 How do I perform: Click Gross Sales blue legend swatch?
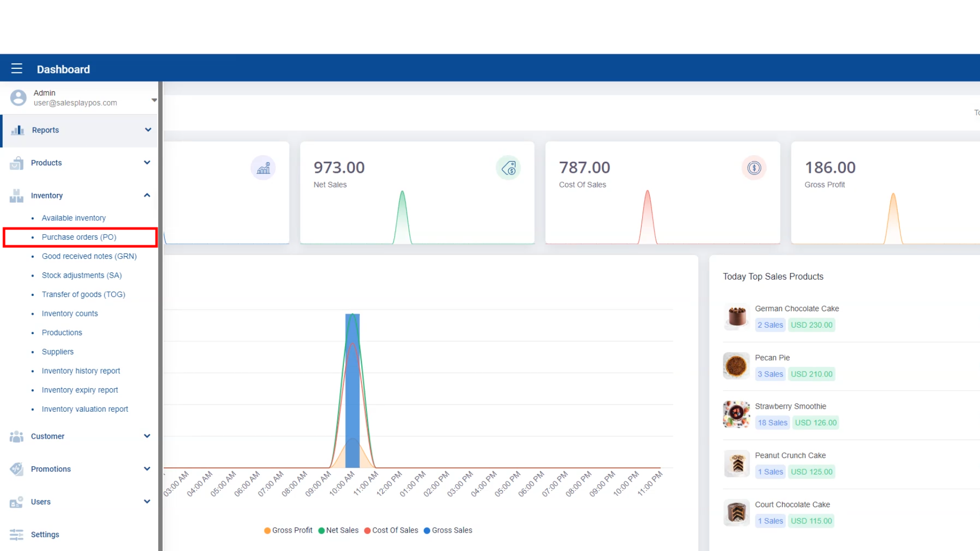coord(427,531)
